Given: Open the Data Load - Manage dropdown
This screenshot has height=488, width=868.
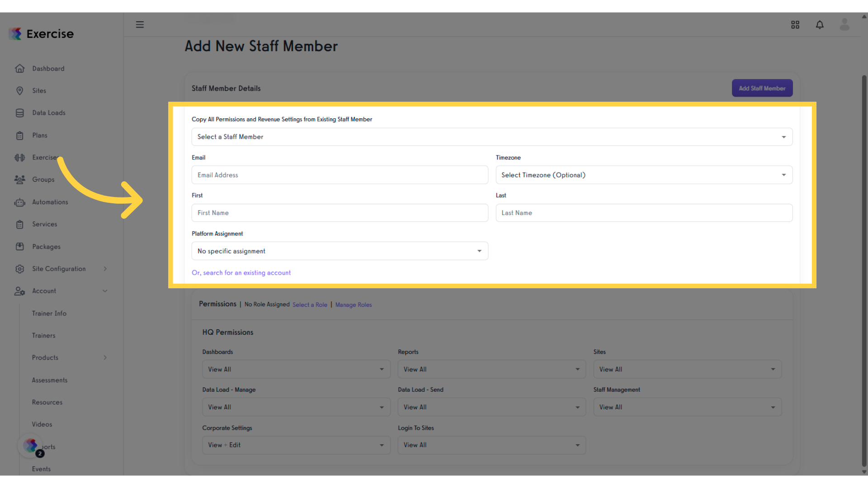Looking at the screenshot, I should pyautogui.click(x=296, y=407).
